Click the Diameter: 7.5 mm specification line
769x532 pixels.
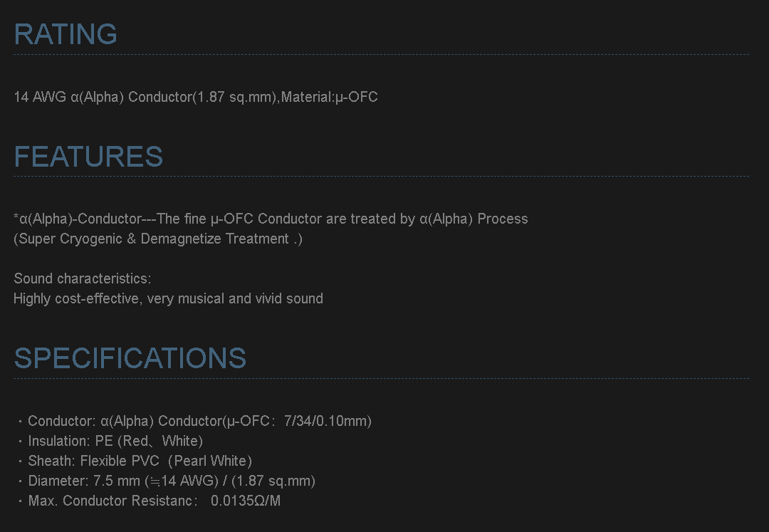[x=171, y=481]
